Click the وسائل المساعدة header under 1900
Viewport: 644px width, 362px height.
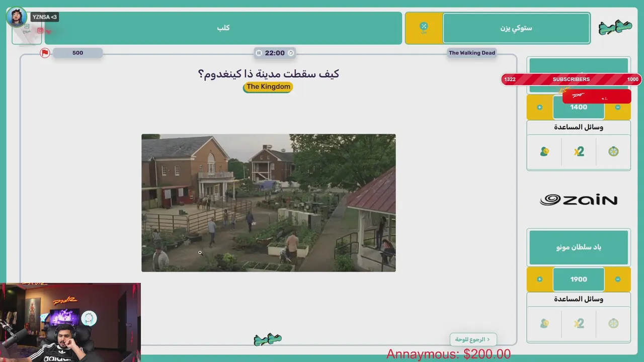579,299
